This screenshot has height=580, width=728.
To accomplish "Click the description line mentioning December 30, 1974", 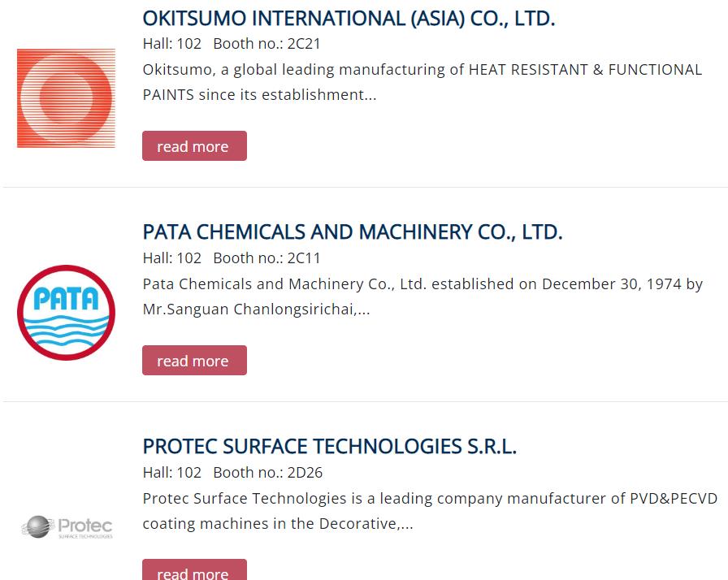I will [422, 284].
